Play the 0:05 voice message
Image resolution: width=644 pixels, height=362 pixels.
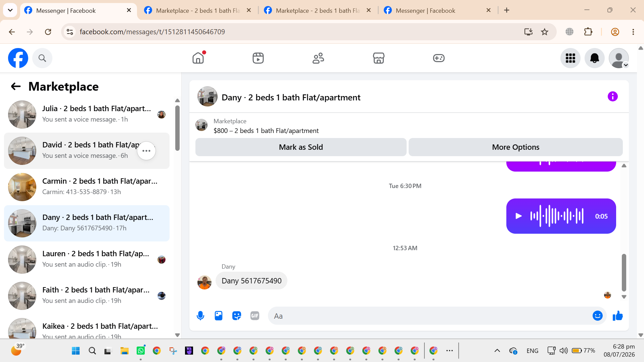click(x=518, y=216)
